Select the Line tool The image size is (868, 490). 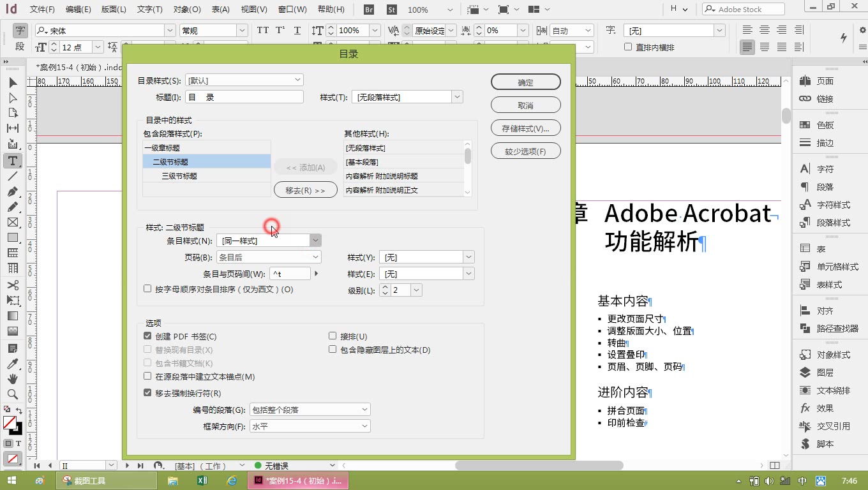click(x=12, y=176)
